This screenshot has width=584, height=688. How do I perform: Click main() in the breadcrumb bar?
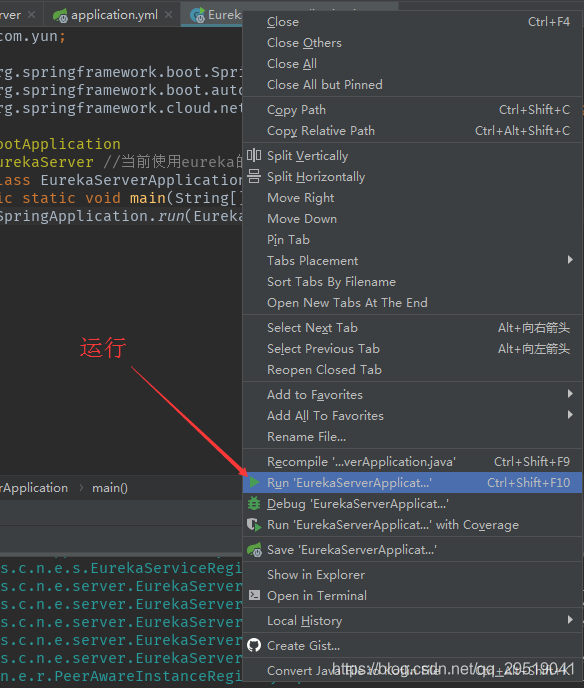pos(110,488)
